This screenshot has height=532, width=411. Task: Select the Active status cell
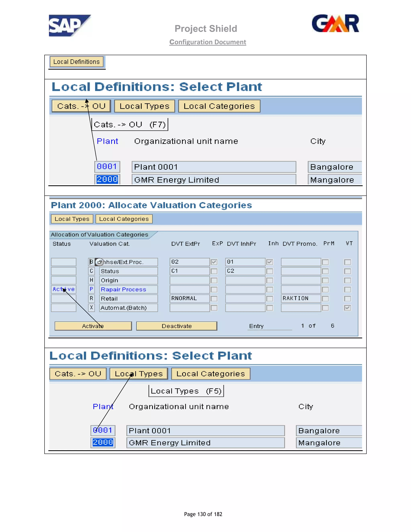click(64, 289)
